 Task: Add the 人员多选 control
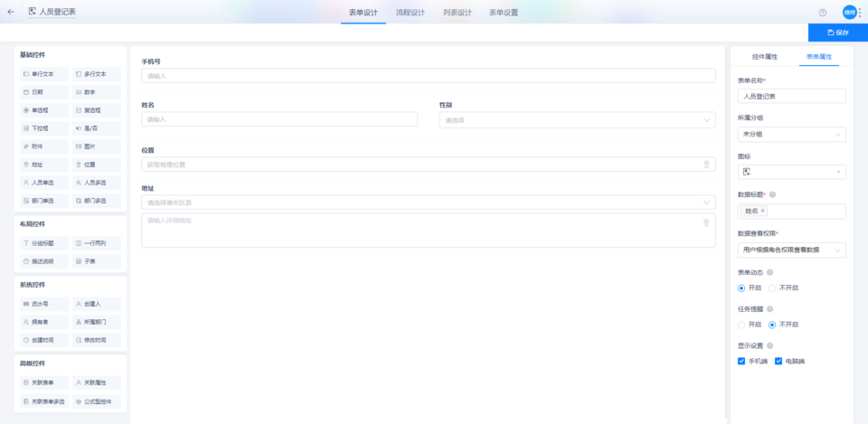[97, 183]
